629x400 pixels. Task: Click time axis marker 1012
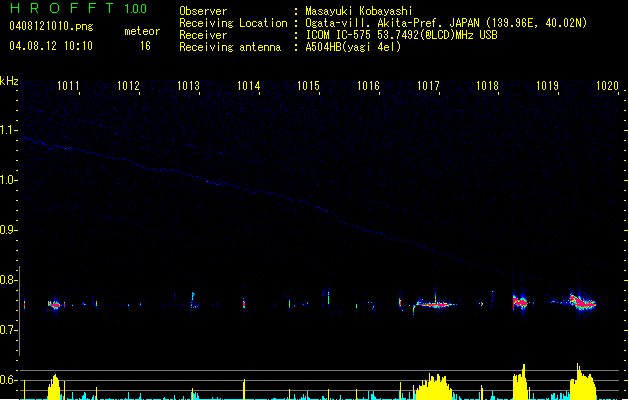click(x=128, y=86)
